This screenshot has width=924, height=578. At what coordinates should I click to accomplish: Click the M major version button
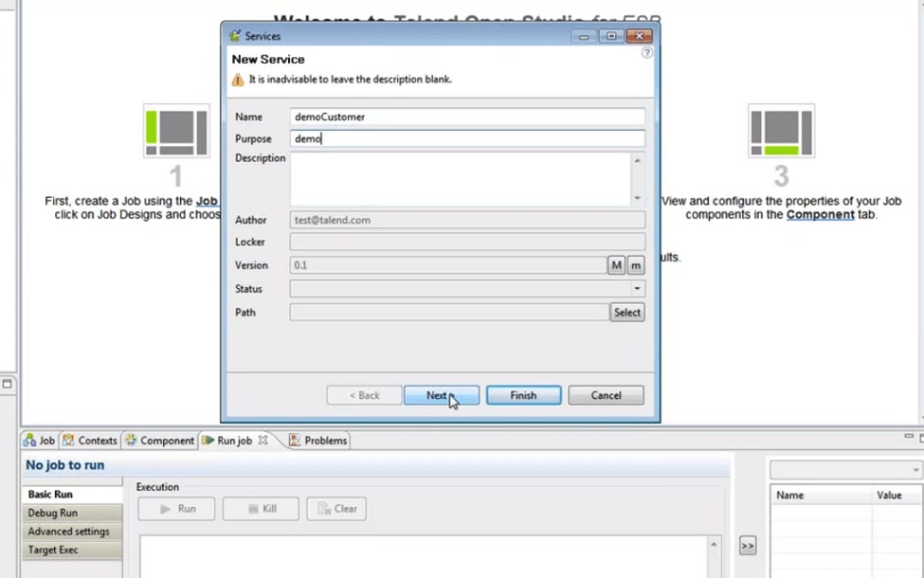pyautogui.click(x=616, y=265)
